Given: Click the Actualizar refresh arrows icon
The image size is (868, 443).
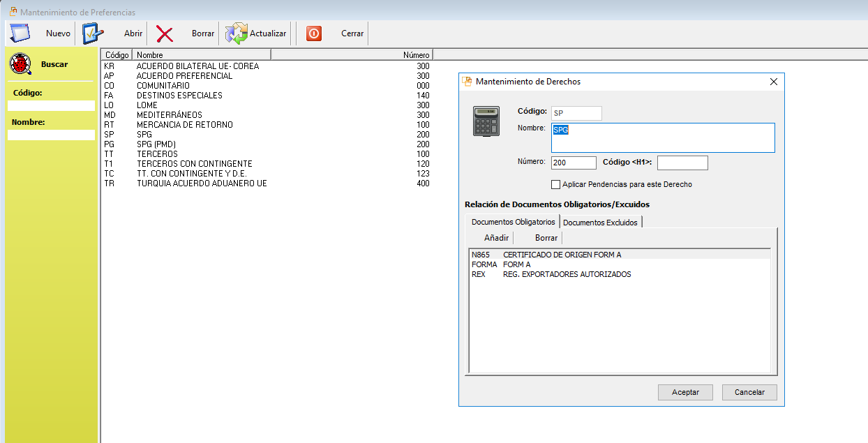Looking at the screenshot, I should pos(237,33).
